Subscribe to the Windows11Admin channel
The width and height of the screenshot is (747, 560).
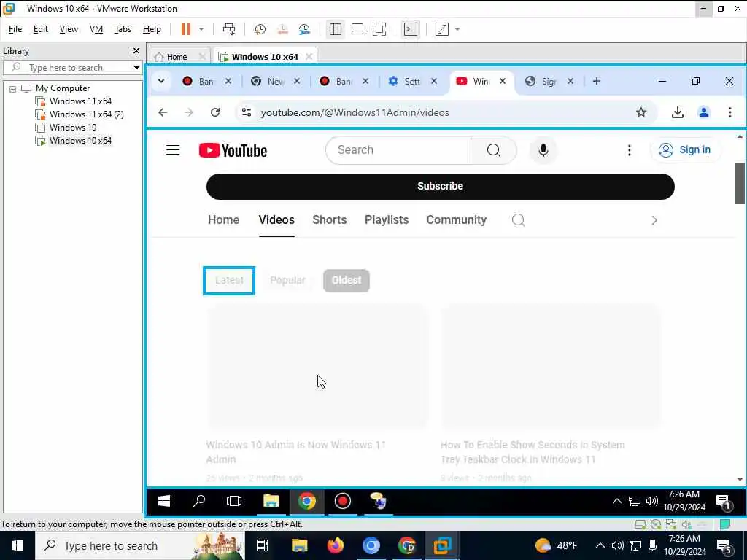click(x=440, y=186)
